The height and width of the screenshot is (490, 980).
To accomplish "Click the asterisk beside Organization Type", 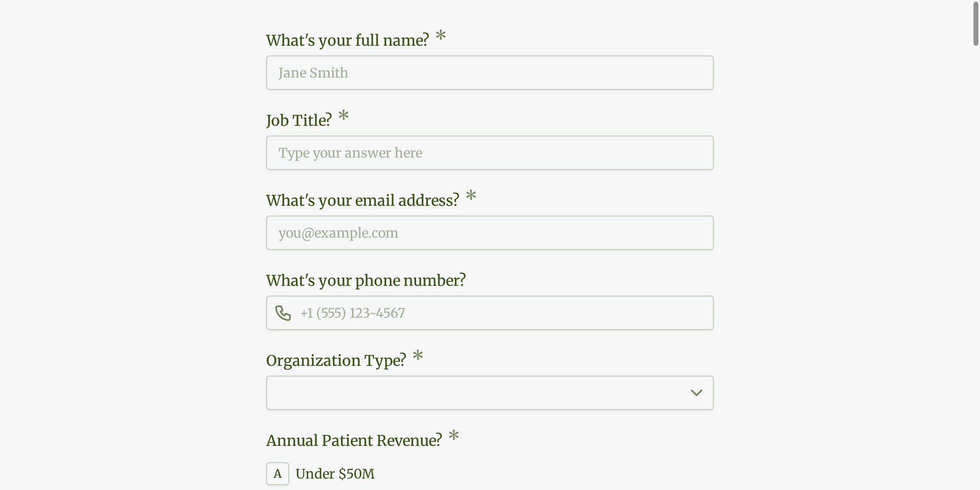I will 417,357.
